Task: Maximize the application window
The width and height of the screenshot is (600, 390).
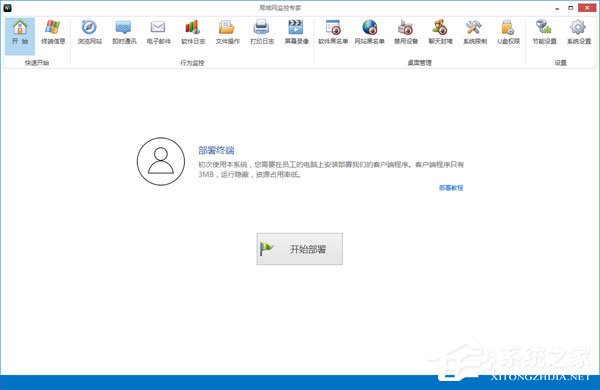Action: (x=571, y=8)
